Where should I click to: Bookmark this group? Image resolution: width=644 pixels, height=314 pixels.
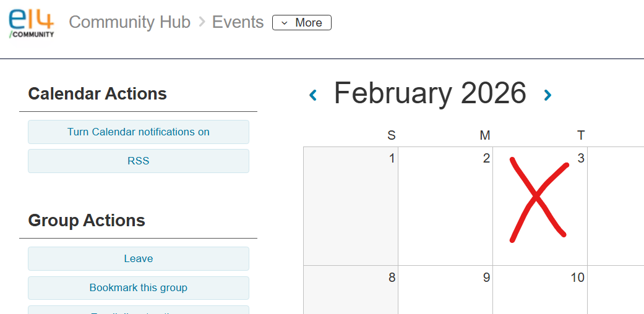coord(139,287)
